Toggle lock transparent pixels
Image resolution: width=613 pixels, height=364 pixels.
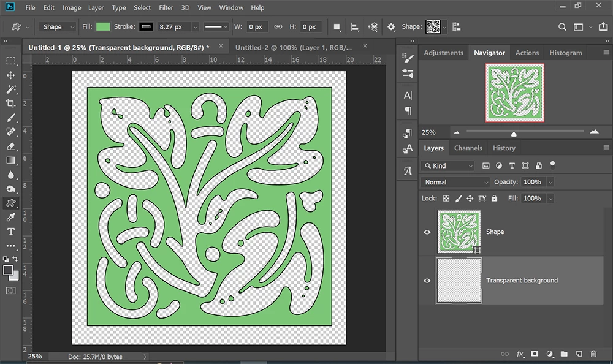tap(446, 199)
